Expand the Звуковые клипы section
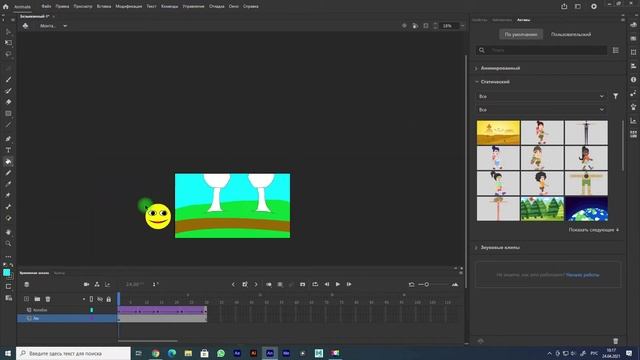This screenshot has height=360, width=640. 476,248
